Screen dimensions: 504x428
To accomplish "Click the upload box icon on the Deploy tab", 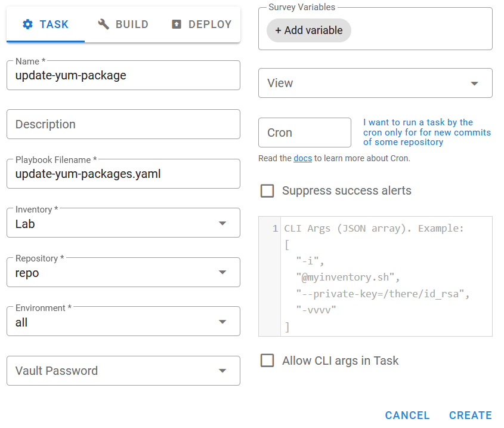I will pyautogui.click(x=177, y=24).
